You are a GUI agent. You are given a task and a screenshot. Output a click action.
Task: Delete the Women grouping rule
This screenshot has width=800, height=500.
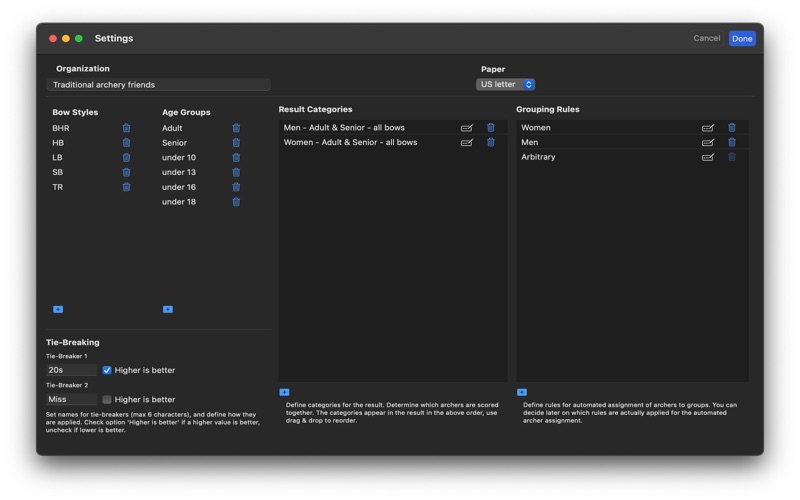coord(732,128)
